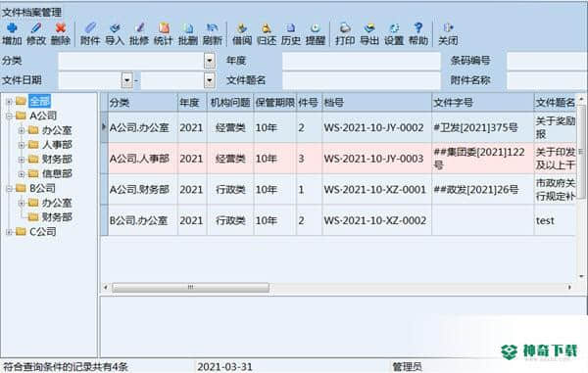The width and height of the screenshot is (588, 373).
Task: Sort by the 分类 column header
Action: click(143, 102)
